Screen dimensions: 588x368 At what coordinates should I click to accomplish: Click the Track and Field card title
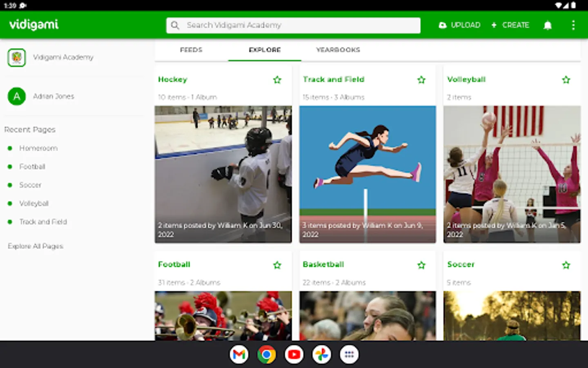(334, 79)
